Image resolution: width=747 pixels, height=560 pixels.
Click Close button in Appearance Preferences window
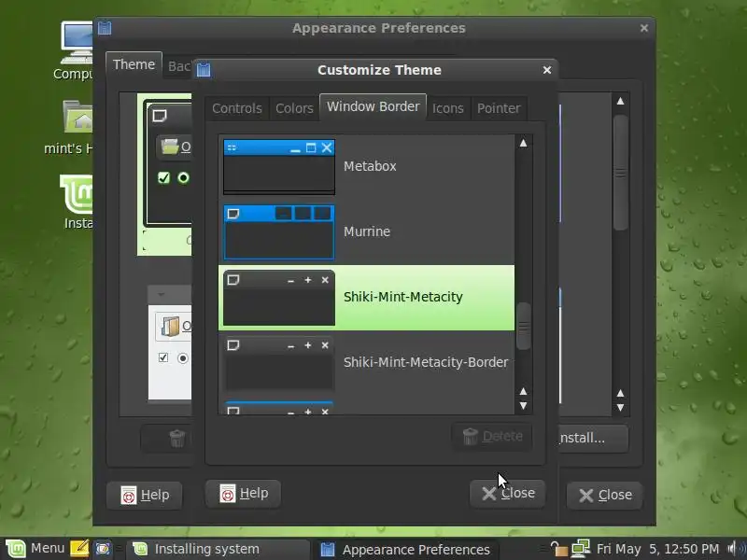[604, 496]
